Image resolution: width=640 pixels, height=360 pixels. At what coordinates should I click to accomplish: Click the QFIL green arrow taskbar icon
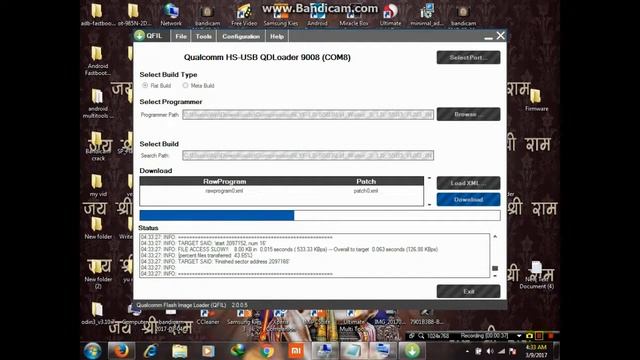(x=412, y=351)
